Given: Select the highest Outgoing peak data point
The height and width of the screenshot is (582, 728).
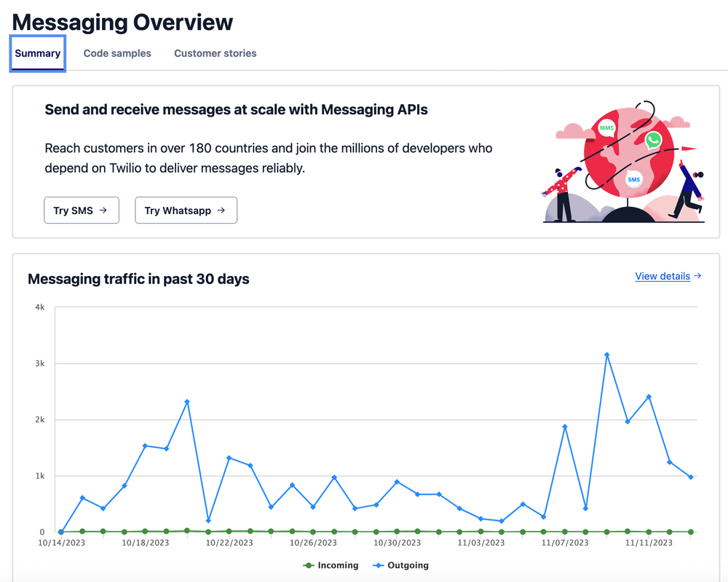Looking at the screenshot, I should (x=607, y=355).
